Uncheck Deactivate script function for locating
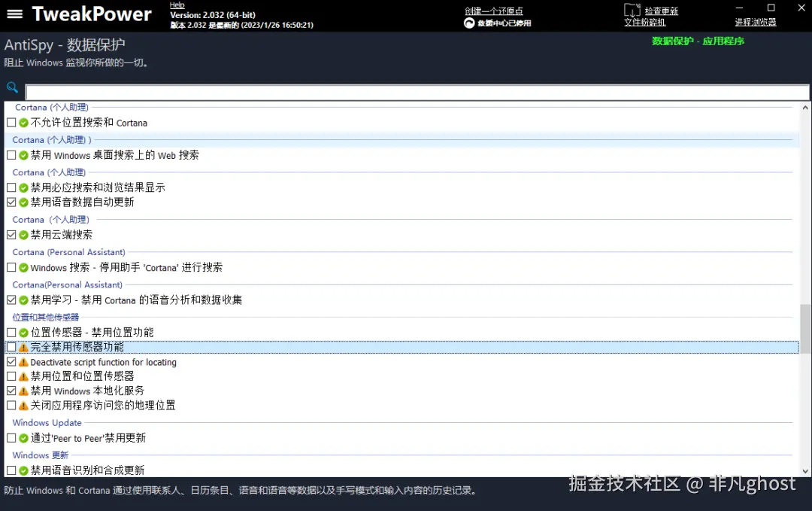This screenshot has height=511, width=812. (11, 362)
